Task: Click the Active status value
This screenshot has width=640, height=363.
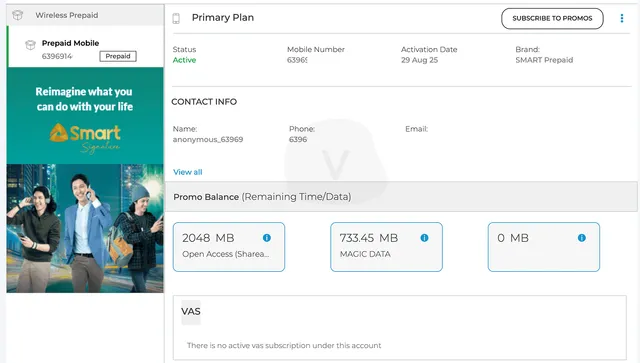Action: pos(184,60)
